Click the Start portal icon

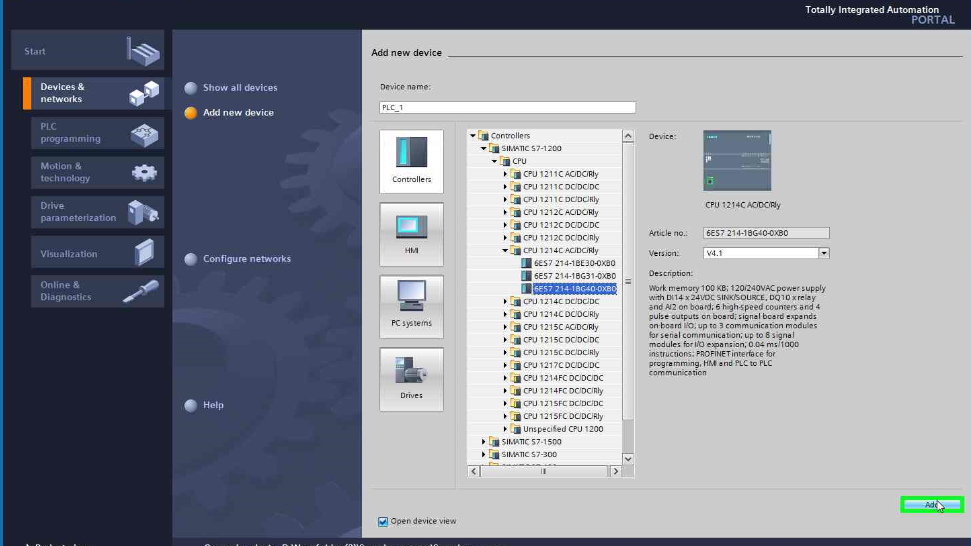(143, 51)
